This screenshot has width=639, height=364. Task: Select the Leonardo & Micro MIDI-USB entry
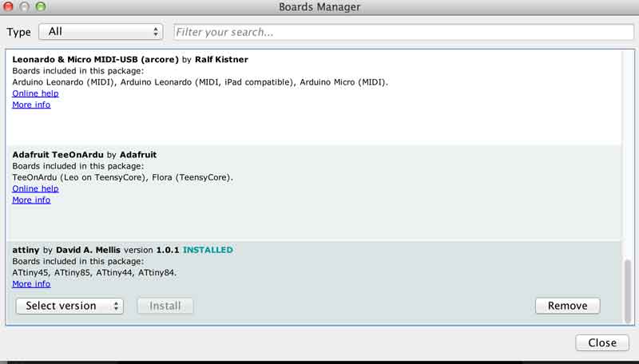[313, 97]
